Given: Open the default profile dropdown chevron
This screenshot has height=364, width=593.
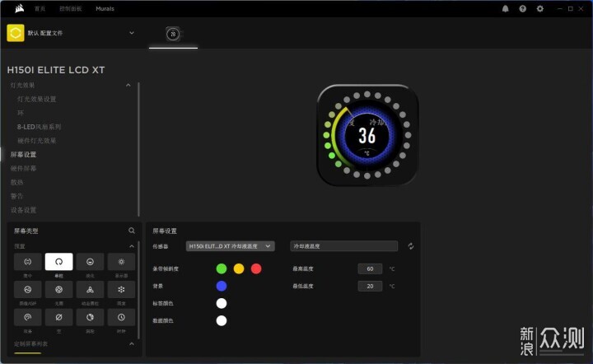Looking at the screenshot, I should point(132,33).
